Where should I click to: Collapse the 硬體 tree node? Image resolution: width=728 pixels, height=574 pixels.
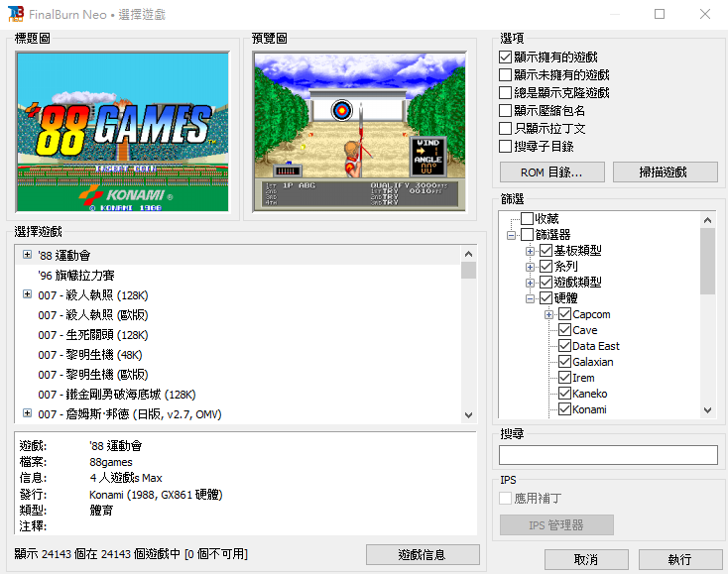[530, 298]
